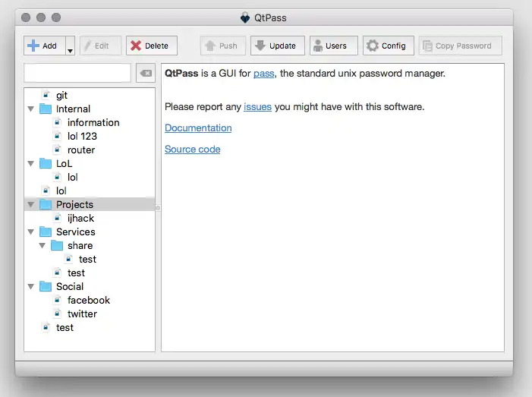The image size is (532, 397).
Task: Click the gear Config icon
Action: click(372, 46)
